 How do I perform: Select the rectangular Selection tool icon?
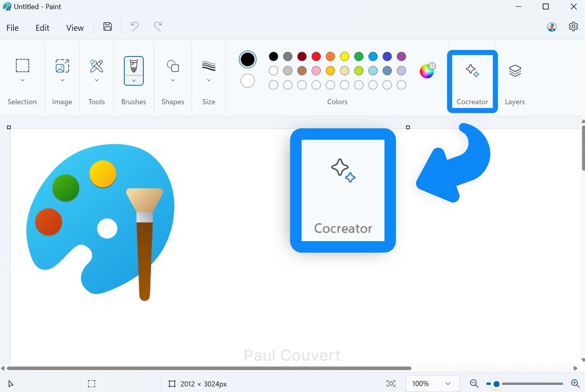coord(22,65)
